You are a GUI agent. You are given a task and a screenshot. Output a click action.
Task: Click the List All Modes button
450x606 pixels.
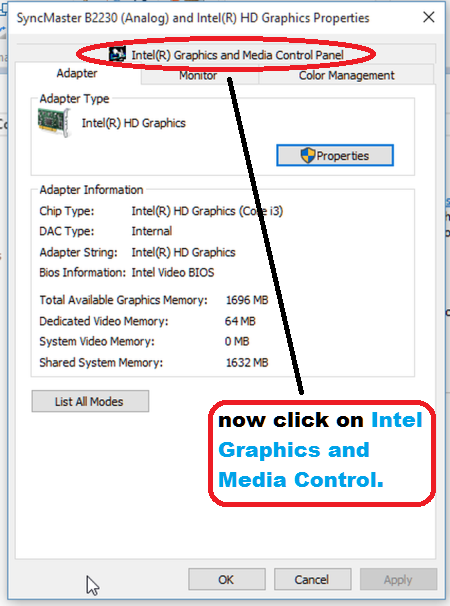pyautogui.click(x=90, y=402)
